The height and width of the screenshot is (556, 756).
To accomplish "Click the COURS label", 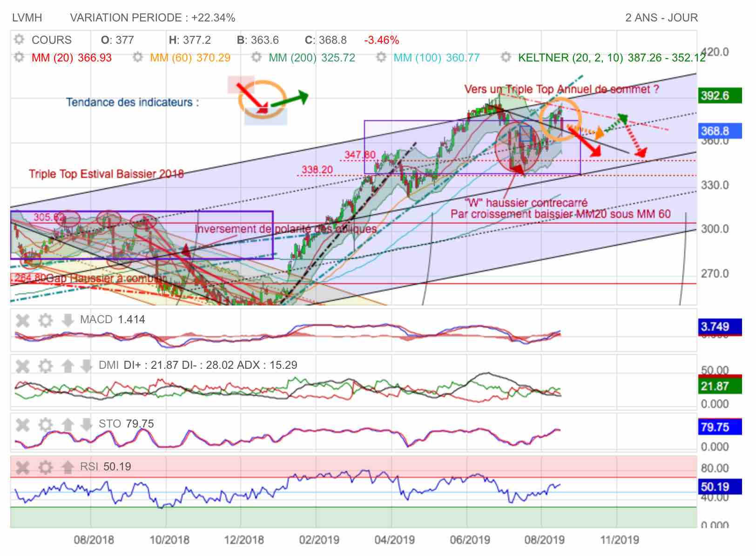I will [52, 40].
